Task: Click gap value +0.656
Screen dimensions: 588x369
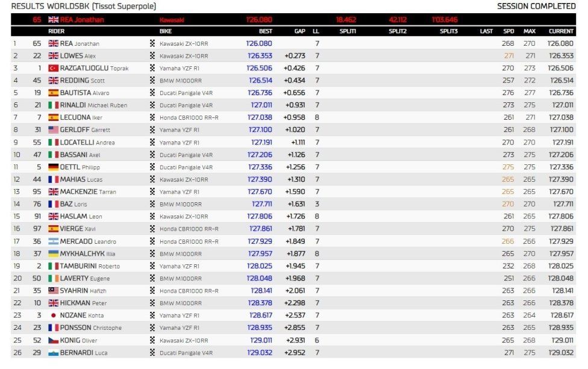Action: [x=295, y=93]
